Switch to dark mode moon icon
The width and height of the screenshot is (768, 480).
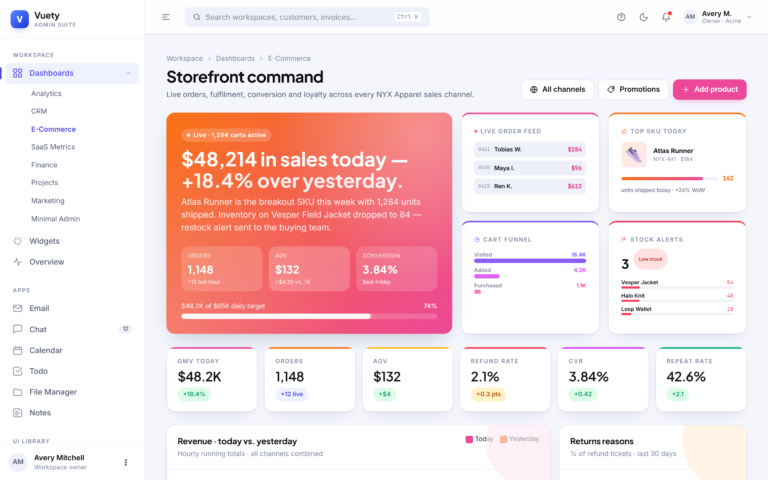click(x=644, y=17)
